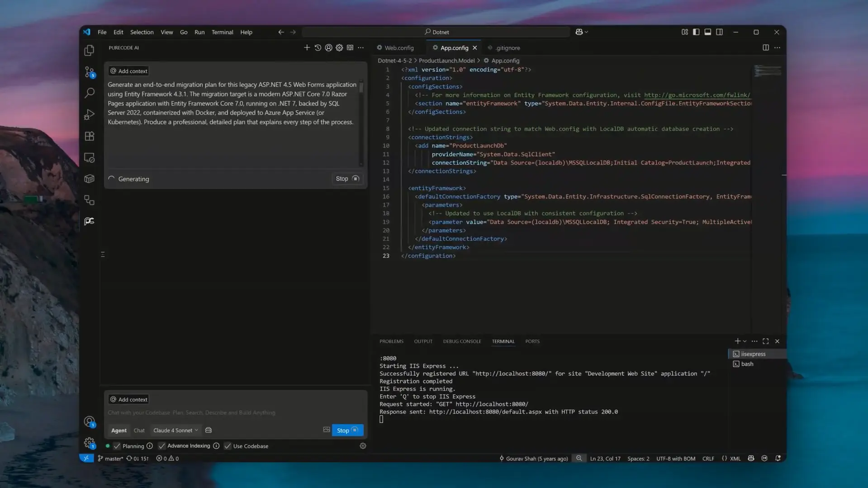Open the go.microsoft.com link in App.config
868x488 pixels.
click(697, 95)
